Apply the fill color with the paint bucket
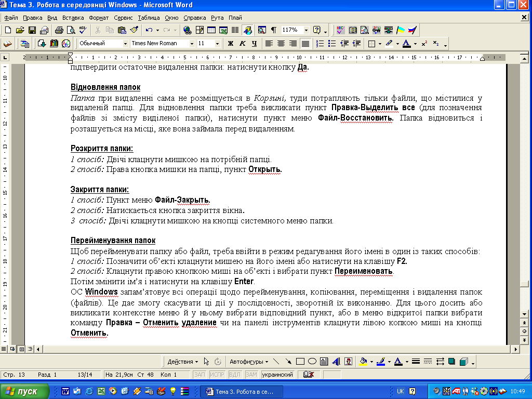 [x=363, y=362]
